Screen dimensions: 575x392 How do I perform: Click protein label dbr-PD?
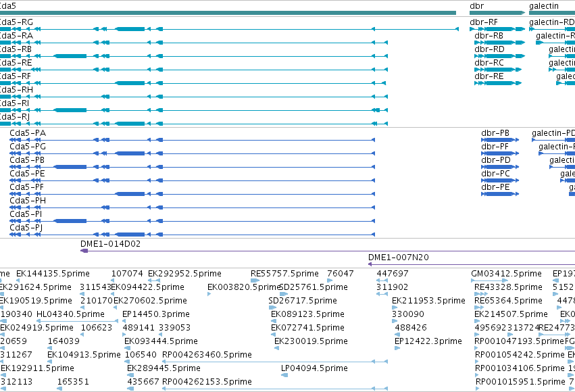[x=496, y=160]
